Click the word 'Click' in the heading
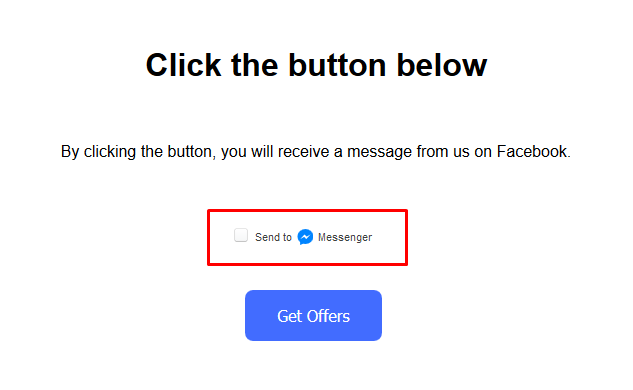The image size is (633, 390). 183,65
